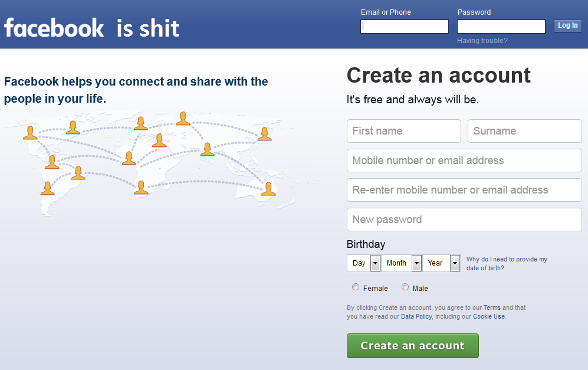
Task: Click into the Surname field
Action: point(525,131)
